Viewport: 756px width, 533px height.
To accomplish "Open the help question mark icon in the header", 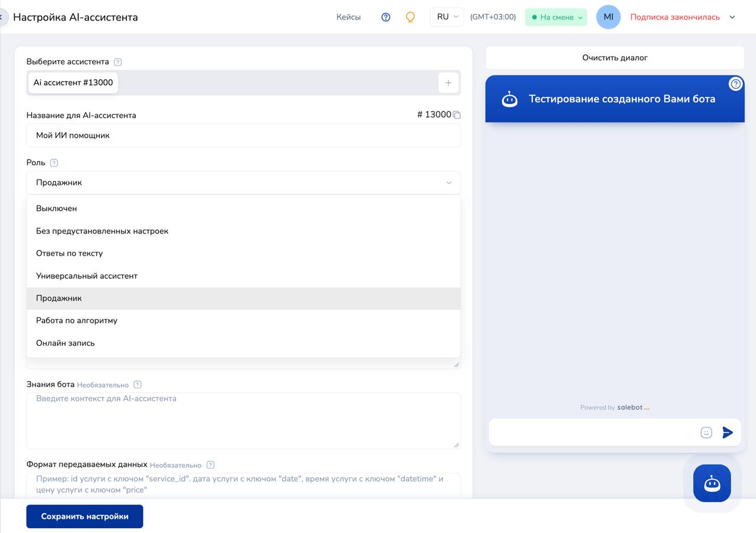I will click(386, 17).
